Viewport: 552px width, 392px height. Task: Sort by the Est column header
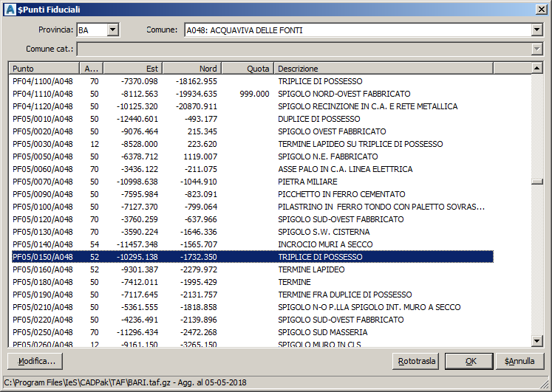(132, 69)
